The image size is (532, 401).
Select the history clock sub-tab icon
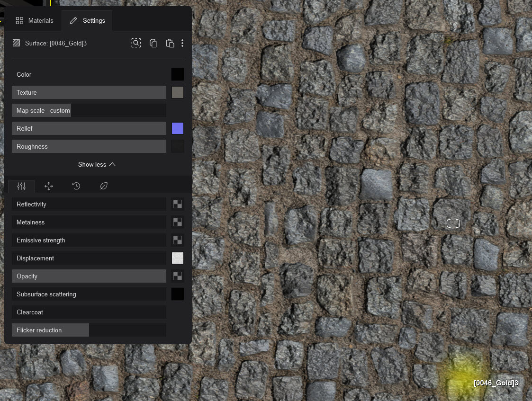click(76, 186)
